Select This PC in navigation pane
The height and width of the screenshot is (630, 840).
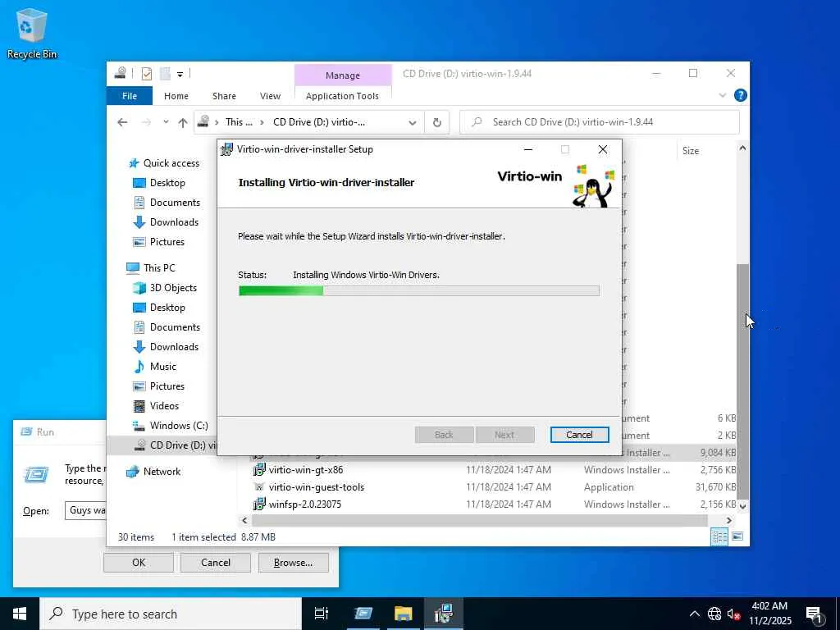[x=159, y=268]
